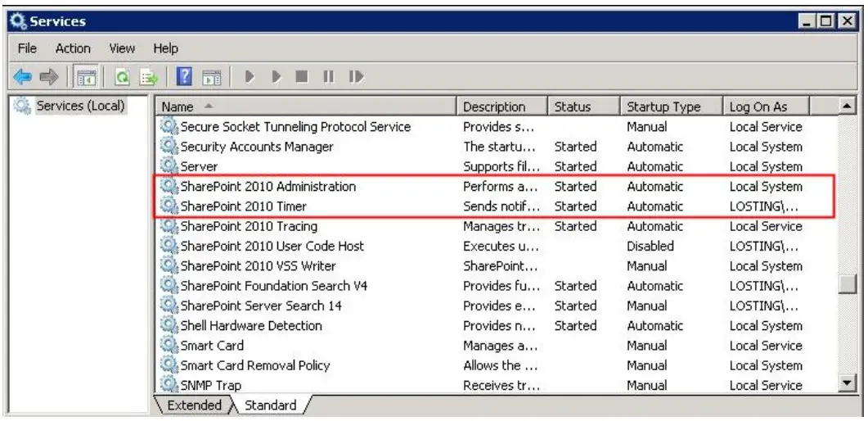Sort by the Description column header
868x421 pixels.
[502, 106]
